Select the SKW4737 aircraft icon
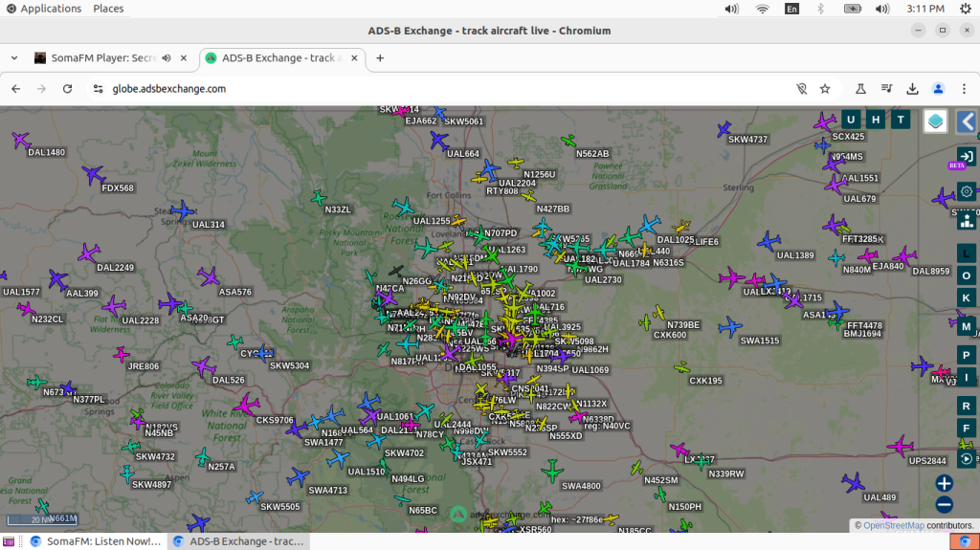This screenshot has width=980, height=550. [724, 130]
